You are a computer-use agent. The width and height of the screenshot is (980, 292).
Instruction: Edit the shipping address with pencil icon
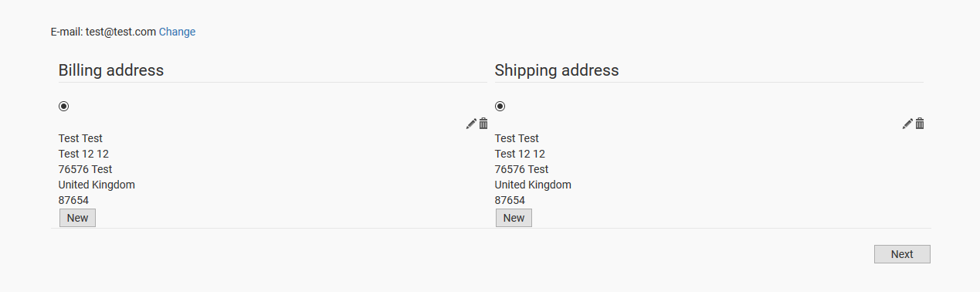[x=907, y=124]
